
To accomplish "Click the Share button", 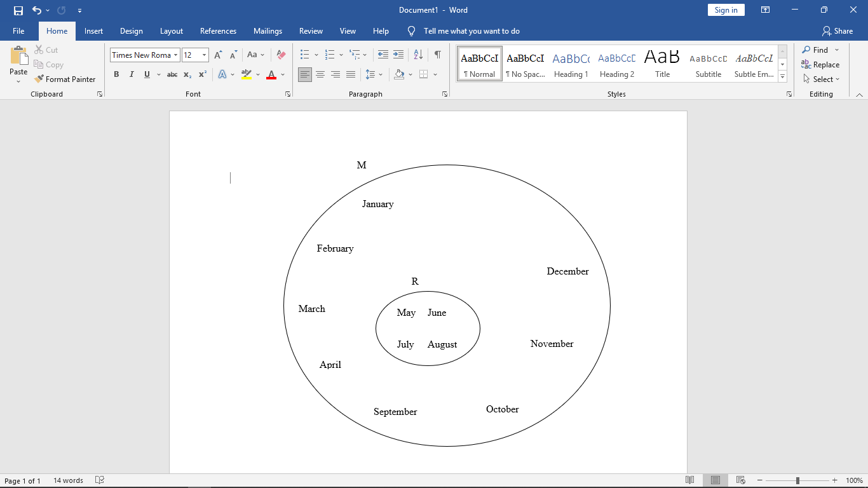I will (837, 31).
